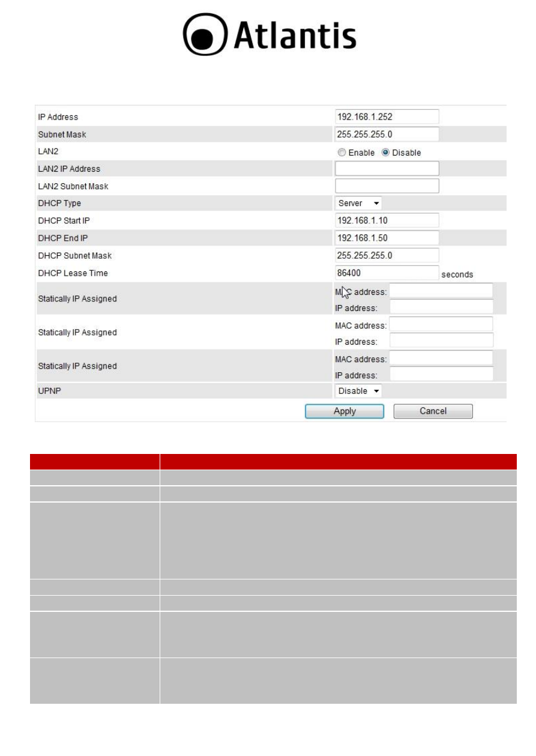Click the DHCP Subnet Mask field
This screenshot has width=536, height=756.
coord(387,255)
